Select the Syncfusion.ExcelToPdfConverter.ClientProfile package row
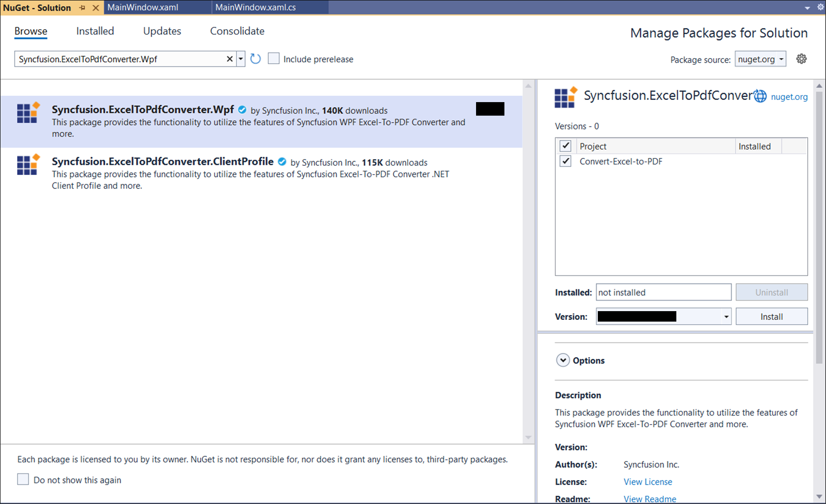This screenshot has height=504, width=826. point(261,173)
